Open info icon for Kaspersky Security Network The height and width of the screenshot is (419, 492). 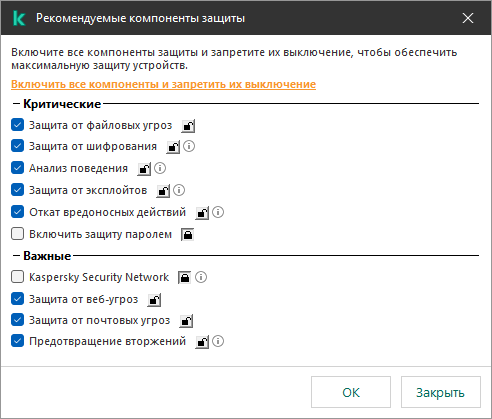pos(201,277)
